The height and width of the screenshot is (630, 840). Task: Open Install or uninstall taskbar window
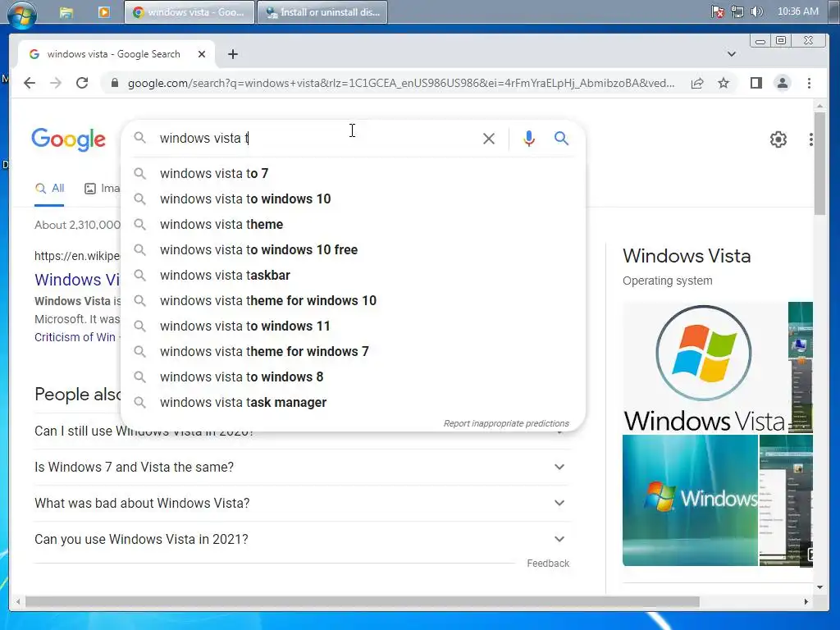322,11
